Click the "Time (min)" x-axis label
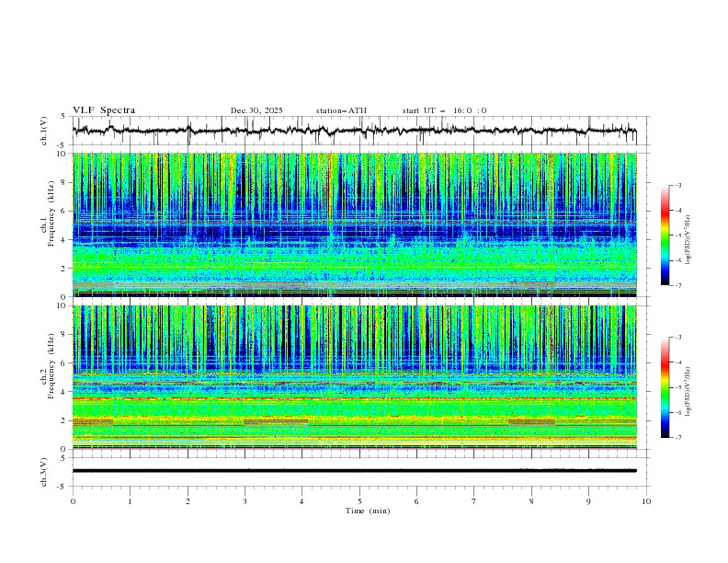Image resolution: width=728 pixels, height=563 pixels. pos(368,511)
